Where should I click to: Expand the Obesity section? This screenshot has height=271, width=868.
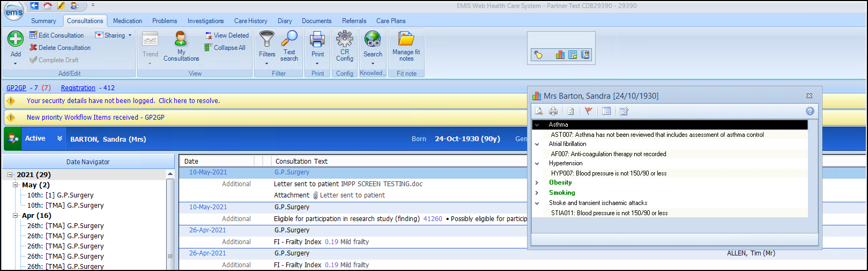[x=537, y=183]
